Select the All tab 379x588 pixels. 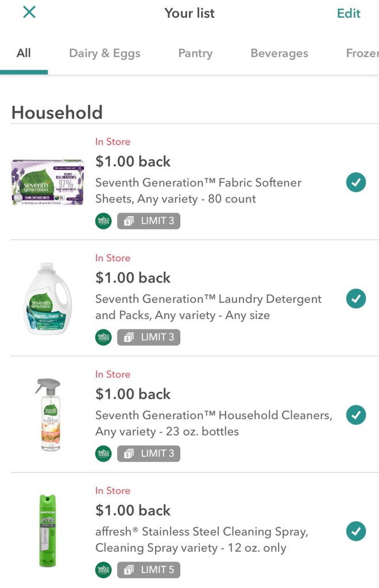24,53
